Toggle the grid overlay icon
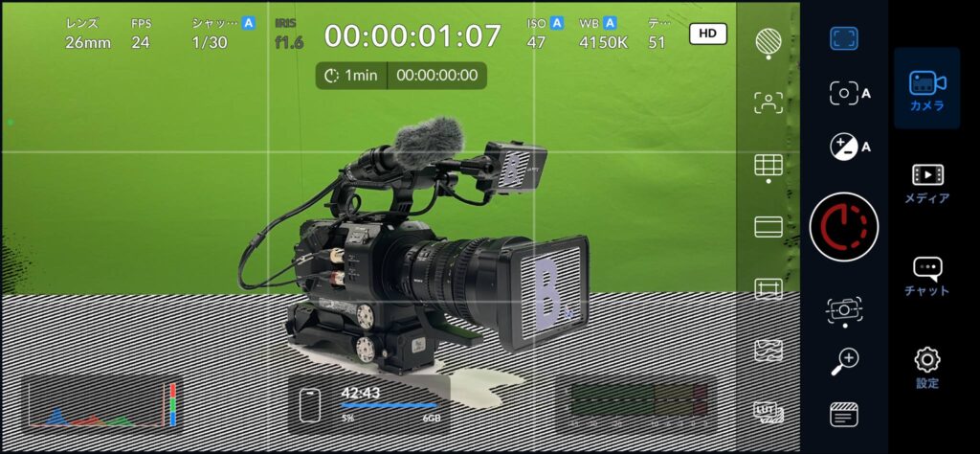The width and height of the screenshot is (980, 454). click(x=768, y=166)
